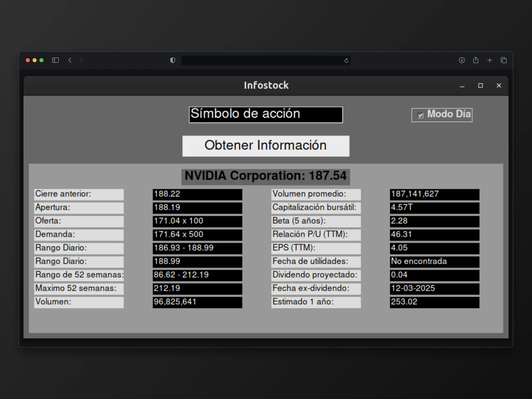Click the green fullscreen traffic light

click(42, 60)
